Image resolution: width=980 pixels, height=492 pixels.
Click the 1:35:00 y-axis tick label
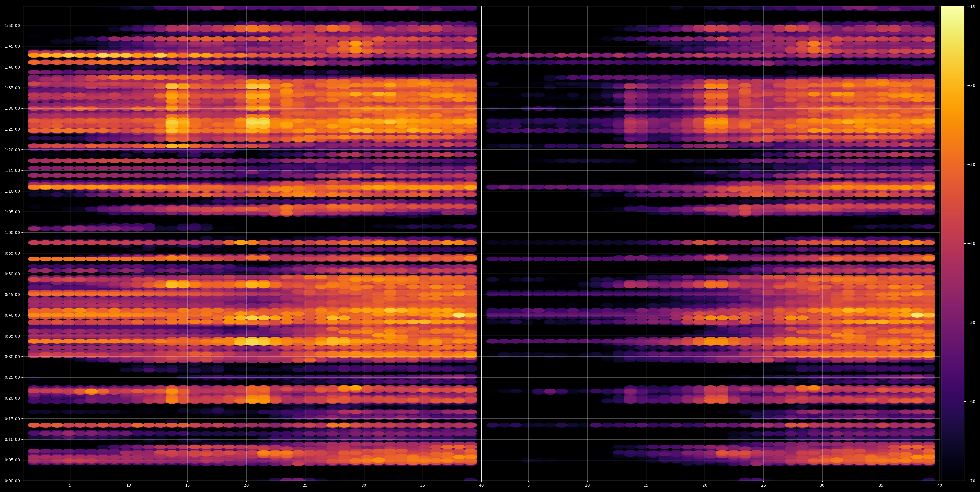[x=12, y=87]
